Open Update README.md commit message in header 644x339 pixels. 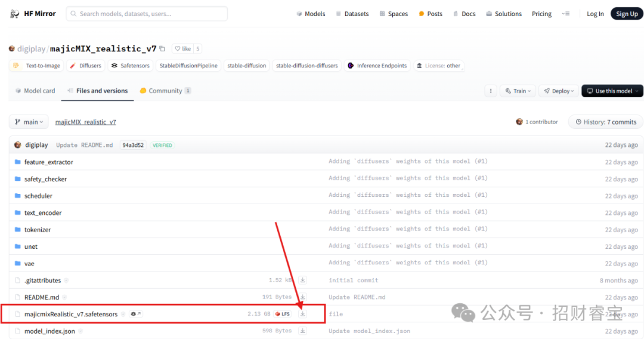84,145
